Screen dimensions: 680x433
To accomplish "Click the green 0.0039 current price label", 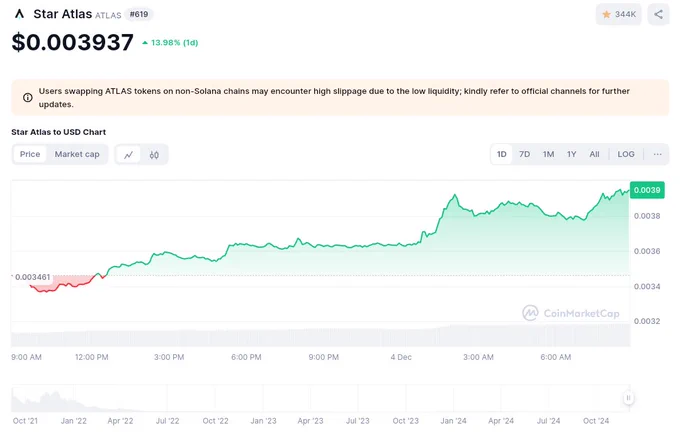I will click(x=647, y=190).
